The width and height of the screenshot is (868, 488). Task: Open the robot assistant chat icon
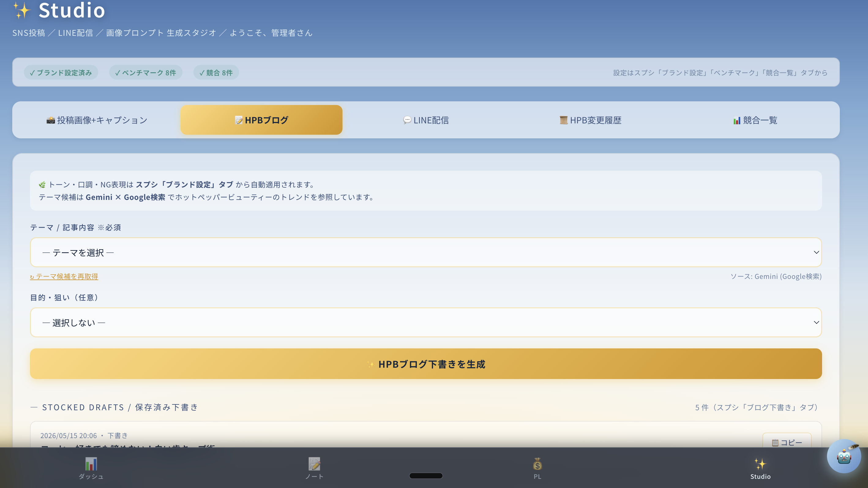[x=844, y=456]
